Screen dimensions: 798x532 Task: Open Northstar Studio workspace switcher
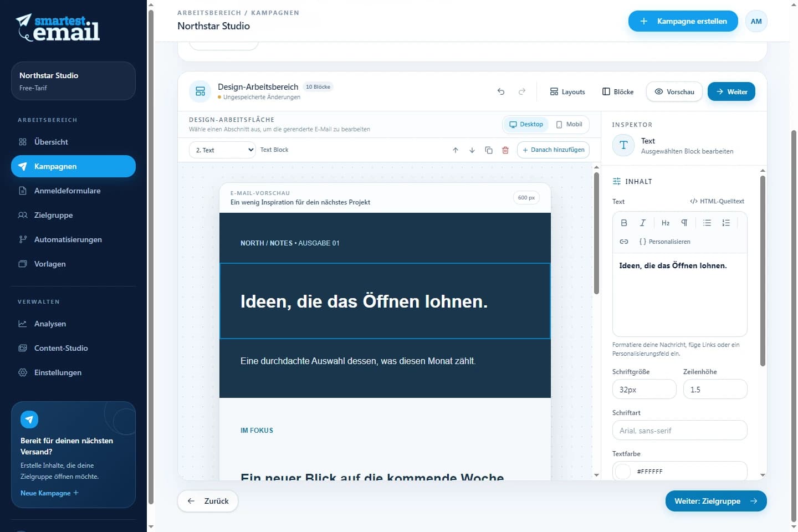click(73, 81)
